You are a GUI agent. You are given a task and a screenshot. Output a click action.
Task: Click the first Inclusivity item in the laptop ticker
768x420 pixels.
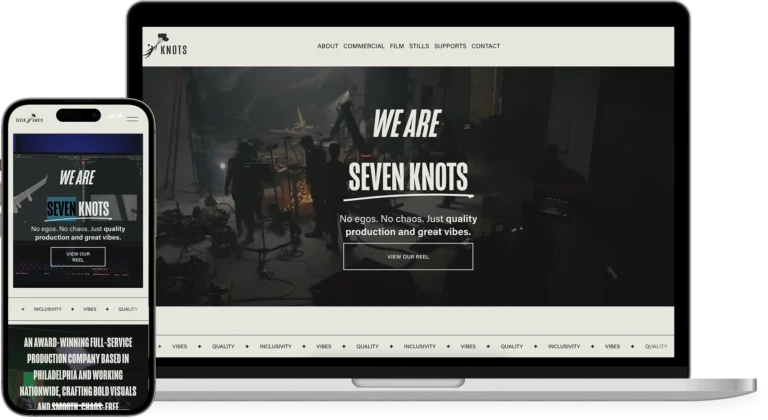[275, 346]
